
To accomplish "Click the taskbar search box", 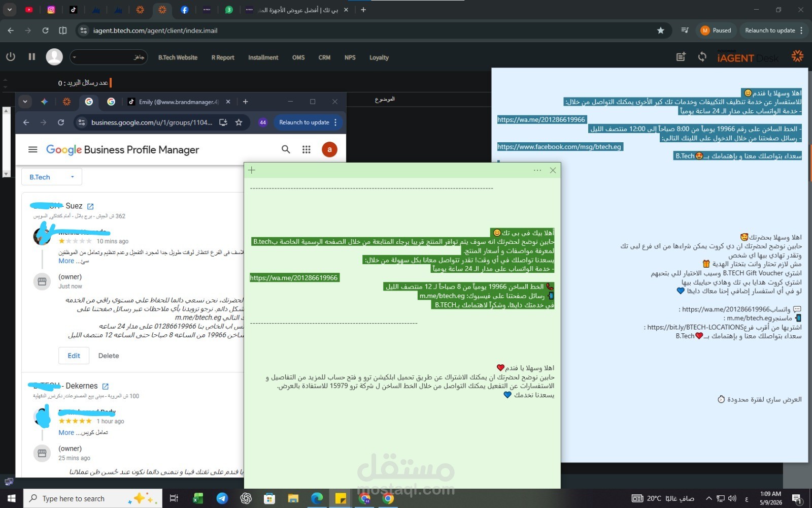I will pos(93,498).
